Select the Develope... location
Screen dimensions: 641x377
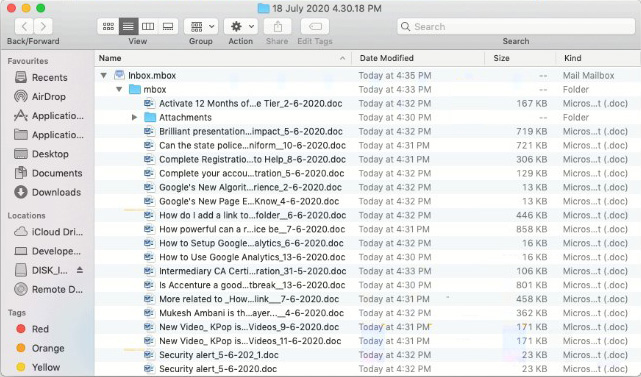pyautogui.click(x=48, y=251)
